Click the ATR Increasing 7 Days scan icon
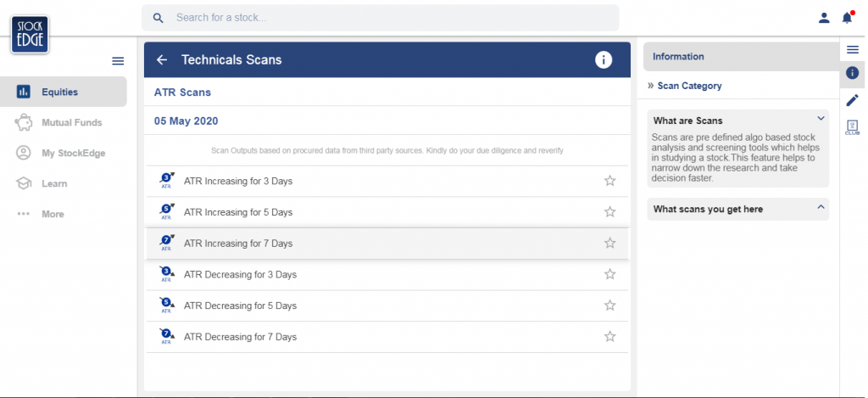Screen dimensions: 868x398 tap(167, 243)
